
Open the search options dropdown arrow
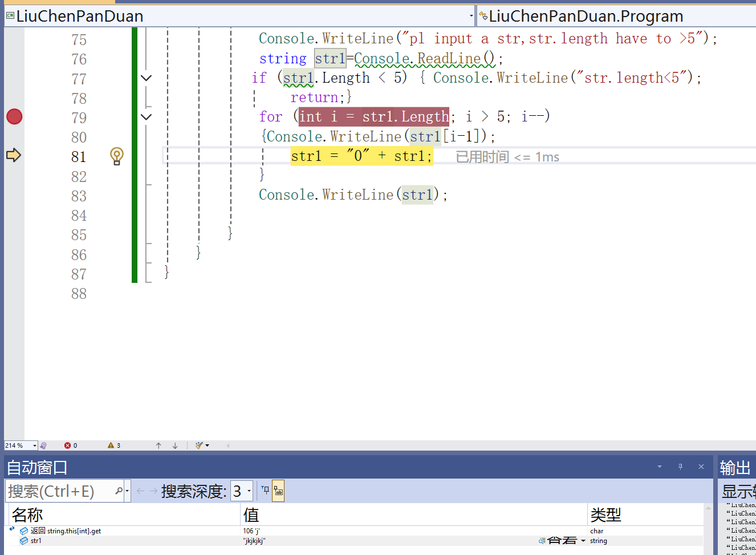[x=127, y=491]
